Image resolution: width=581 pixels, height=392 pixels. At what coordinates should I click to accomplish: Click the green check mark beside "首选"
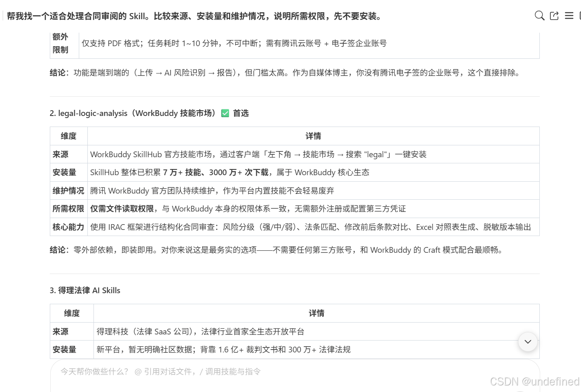click(x=225, y=113)
